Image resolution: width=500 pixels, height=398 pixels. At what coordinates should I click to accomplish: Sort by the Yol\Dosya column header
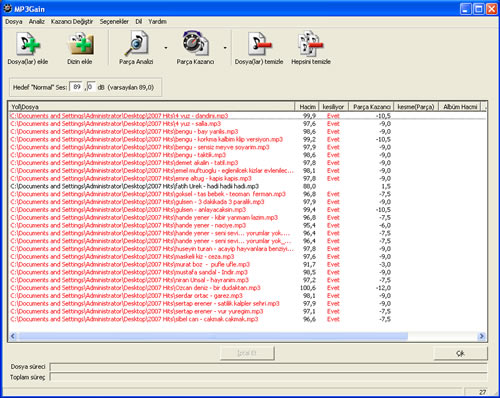coord(152,107)
